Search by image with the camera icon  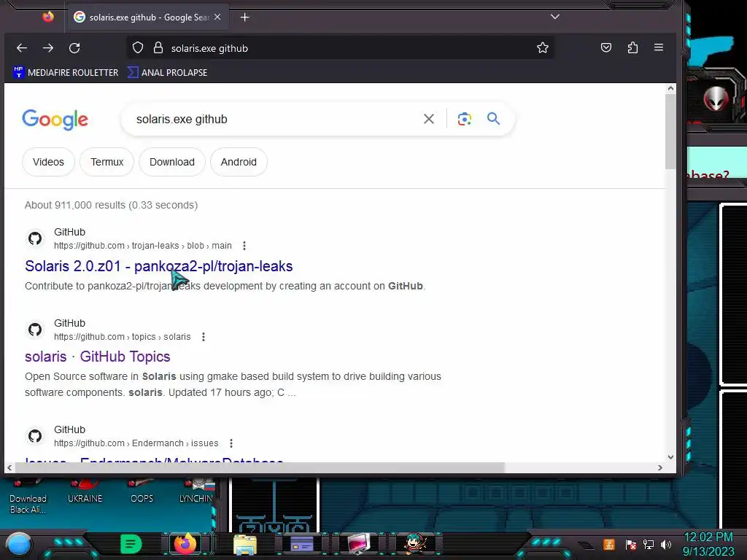[465, 119]
